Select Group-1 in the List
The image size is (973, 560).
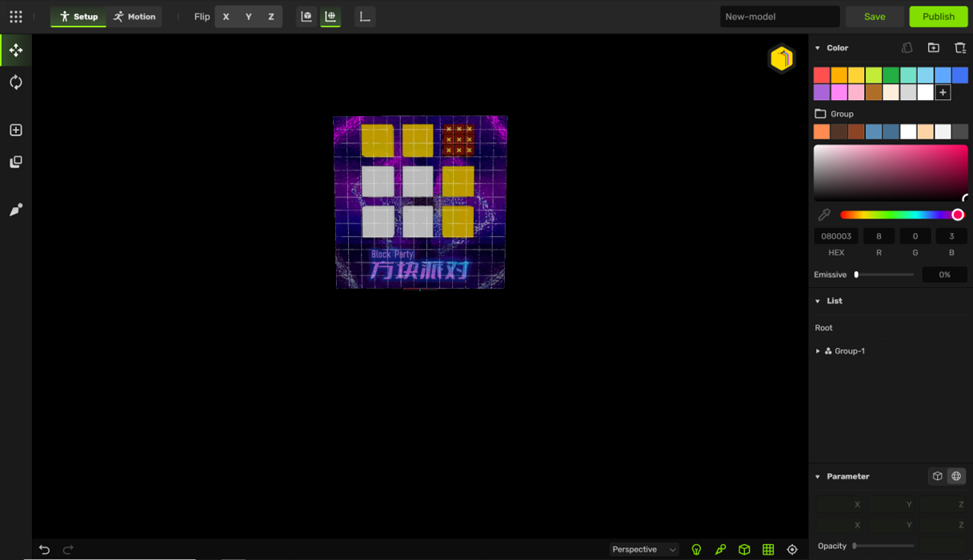coord(850,351)
